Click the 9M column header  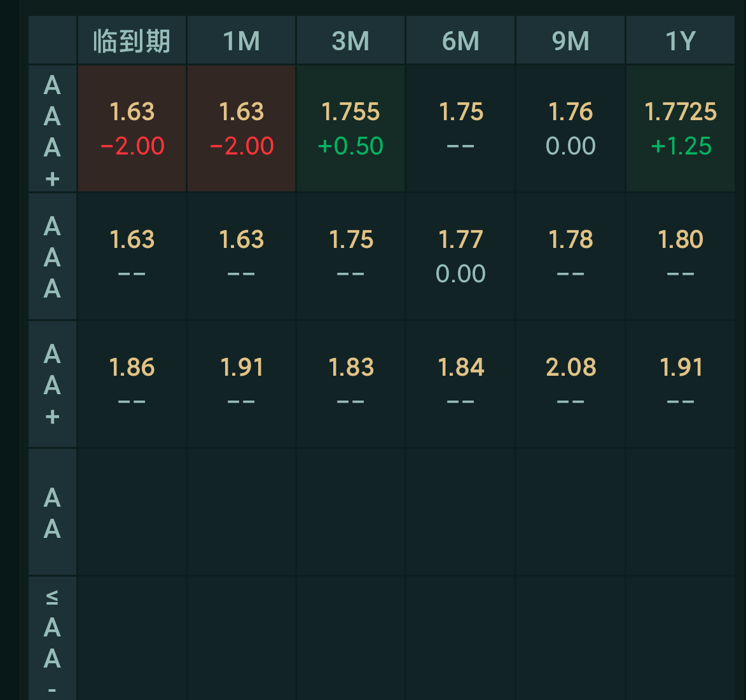point(570,41)
